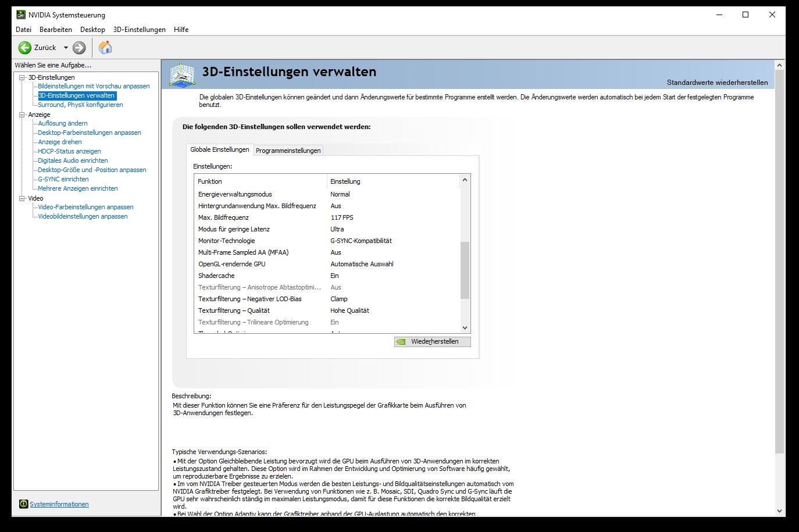
Task: Click the 3D settings header illustration icon
Action: pos(182,75)
